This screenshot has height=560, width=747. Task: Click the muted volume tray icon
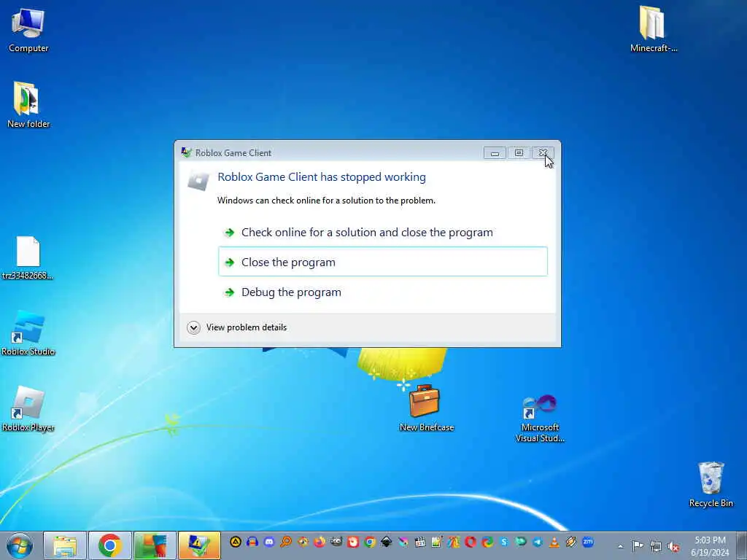tap(673, 547)
